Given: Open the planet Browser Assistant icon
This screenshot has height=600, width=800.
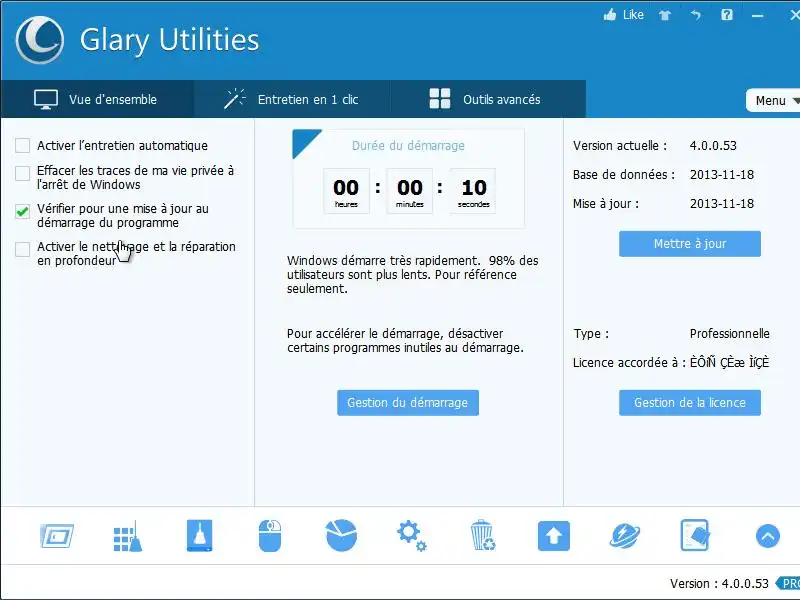Looking at the screenshot, I should click(x=624, y=536).
